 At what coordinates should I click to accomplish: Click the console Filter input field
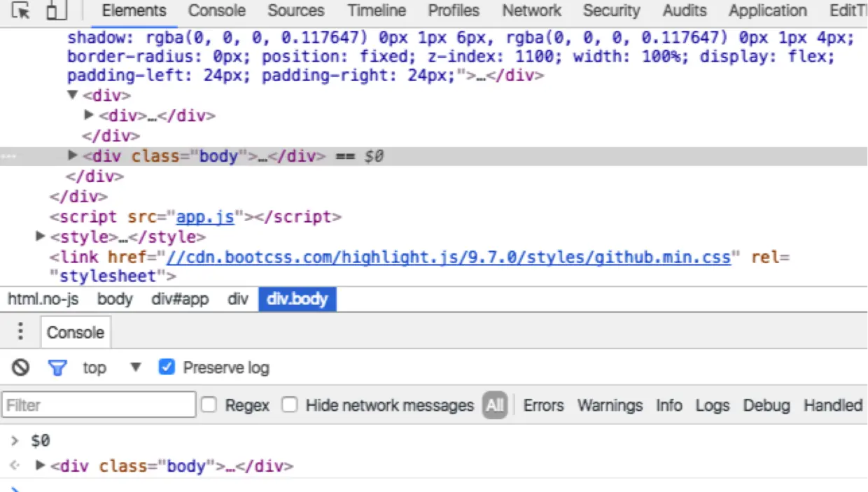(99, 405)
